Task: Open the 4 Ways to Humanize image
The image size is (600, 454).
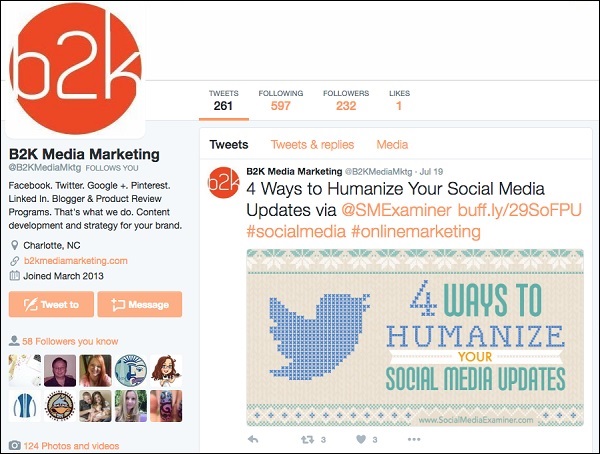Action: tap(415, 338)
